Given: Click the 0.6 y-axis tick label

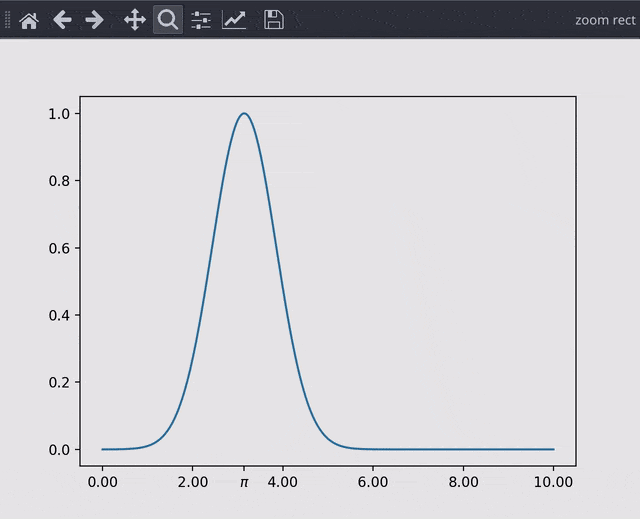Looking at the screenshot, I should 59,248.
